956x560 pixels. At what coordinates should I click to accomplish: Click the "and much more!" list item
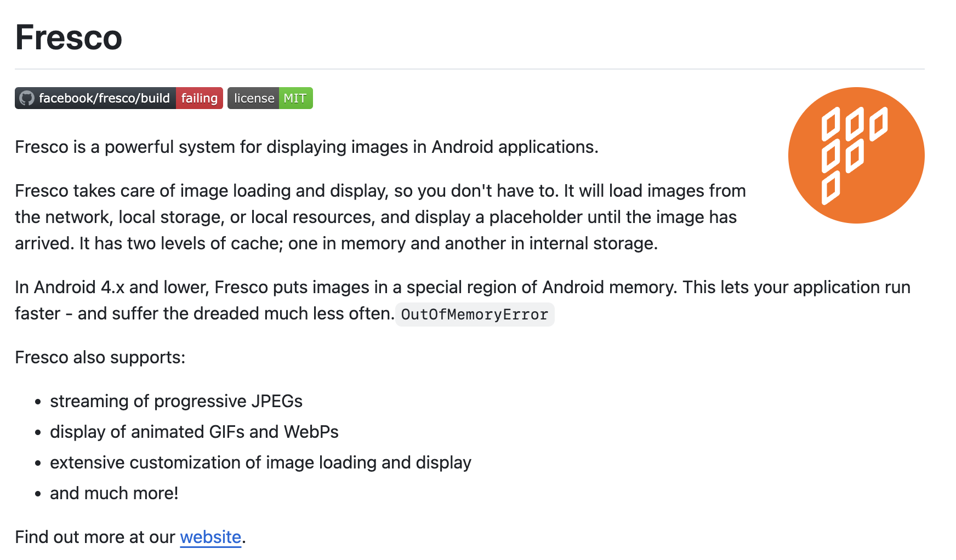pyautogui.click(x=114, y=493)
